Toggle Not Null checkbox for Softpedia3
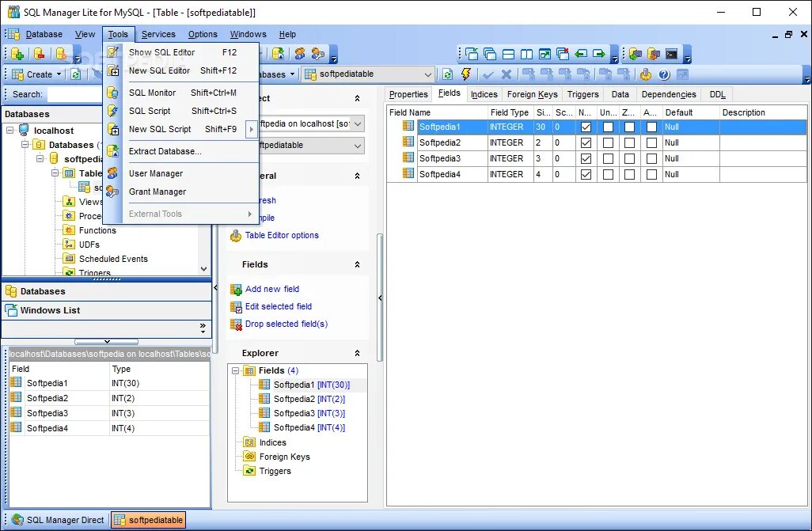 coord(586,158)
